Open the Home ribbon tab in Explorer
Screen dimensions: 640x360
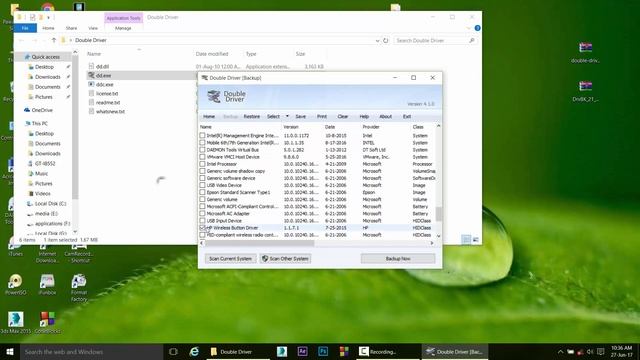(x=48, y=28)
